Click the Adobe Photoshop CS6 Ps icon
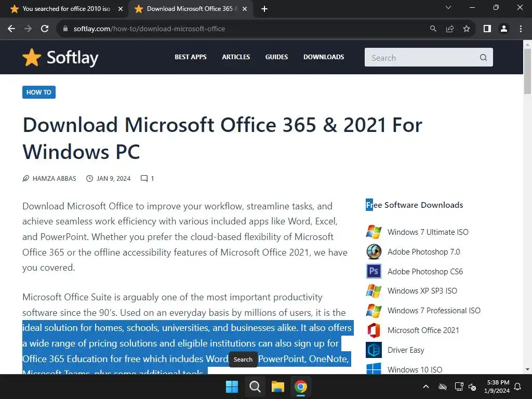Screen dimensions: 532x399 [x=374, y=271]
